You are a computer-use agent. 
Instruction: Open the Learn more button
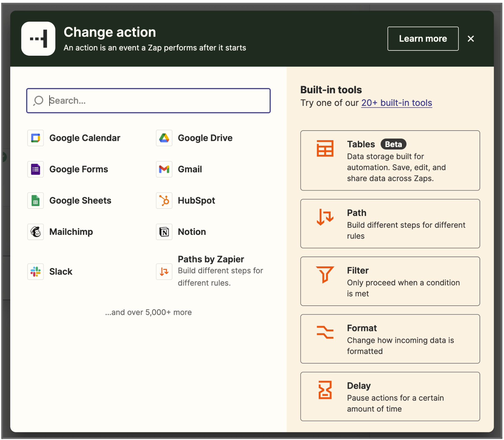423,39
